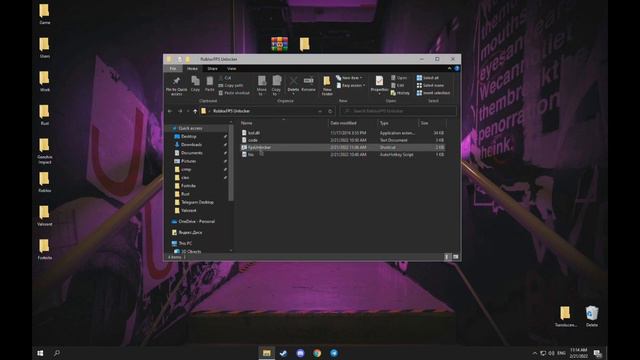Show hidden system tray icons
This screenshot has width=640, height=360.
click(x=534, y=353)
